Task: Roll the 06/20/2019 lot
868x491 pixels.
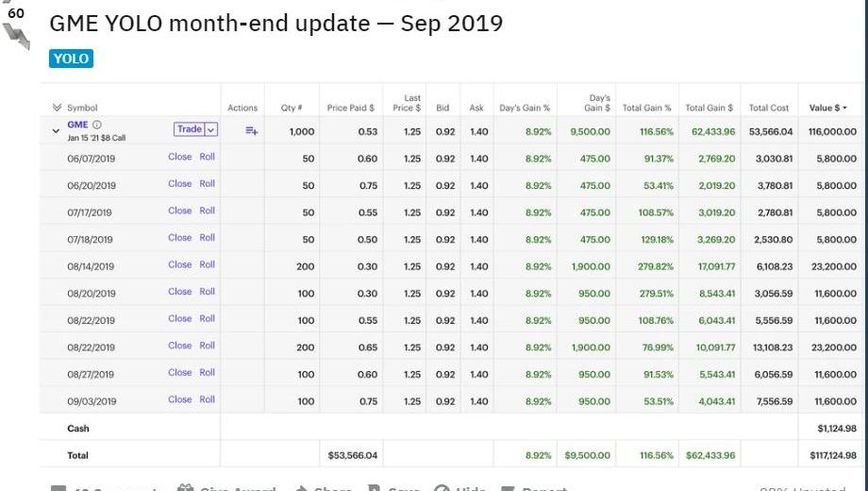Action: pos(207,184)
